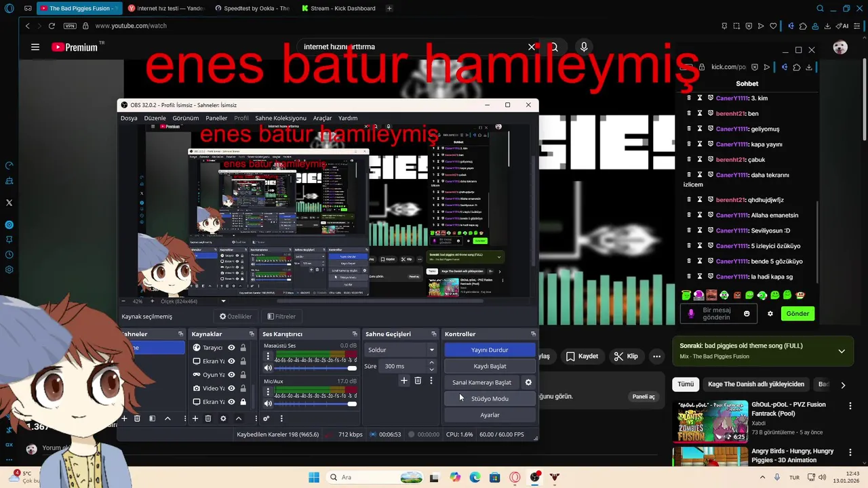Increase the Süre transition duration
The width and height of the screenshot is (868, 488).
(x=431, y=363)
